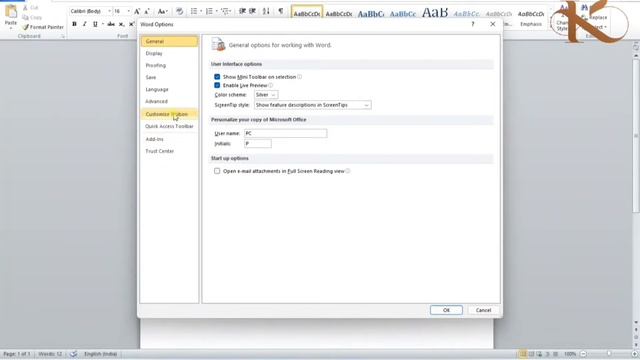Toggle Underline formatting
Screen dimensions: 640x360
95,24
